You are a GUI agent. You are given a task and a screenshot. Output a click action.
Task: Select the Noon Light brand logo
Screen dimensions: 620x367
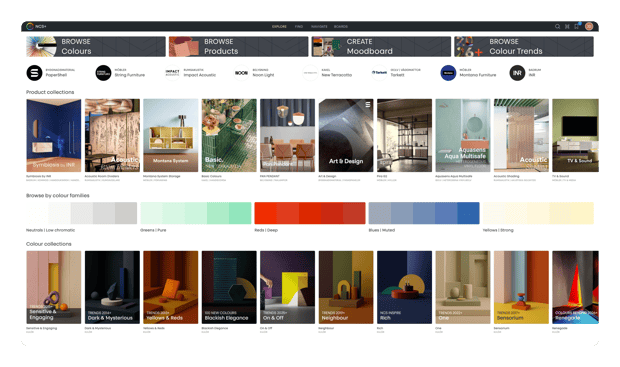pyautogui.click(x=241, y=73)
